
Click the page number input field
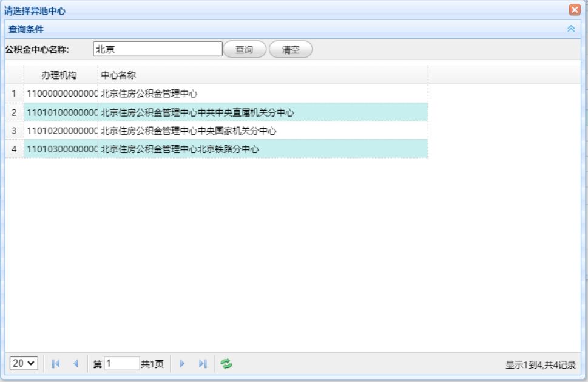[121, 363]
